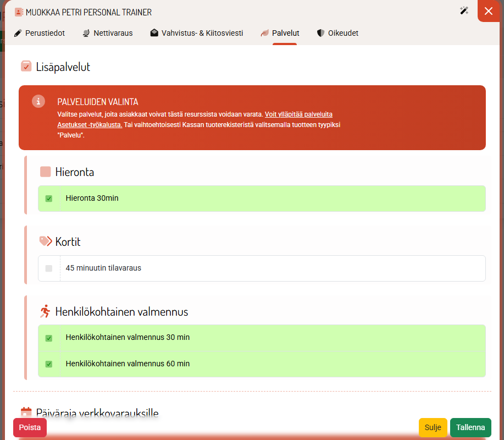Click the Kortit category heading
504x440 pixels.
click(x=68, y=241)
